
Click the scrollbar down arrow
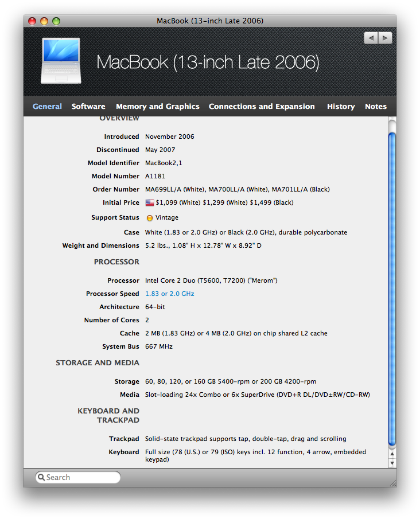(x=392, y=463)
